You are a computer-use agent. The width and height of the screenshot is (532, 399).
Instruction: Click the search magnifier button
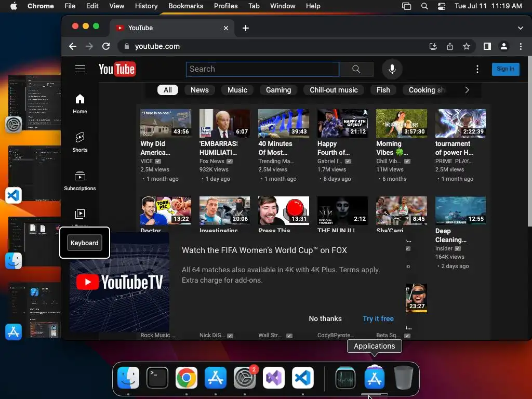pyautogui.click(x=356, y=69)
